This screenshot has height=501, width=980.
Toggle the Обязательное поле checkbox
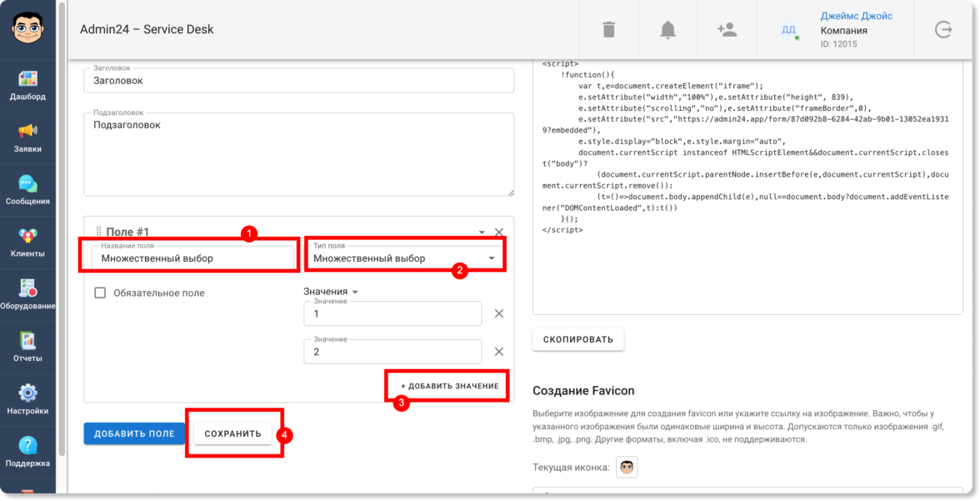pos(100,293)
